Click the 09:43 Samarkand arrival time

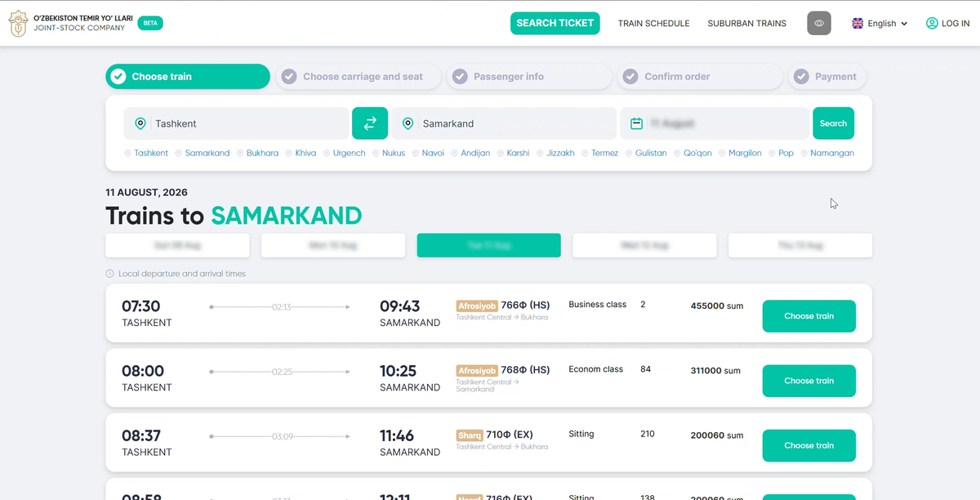point(400,306)
